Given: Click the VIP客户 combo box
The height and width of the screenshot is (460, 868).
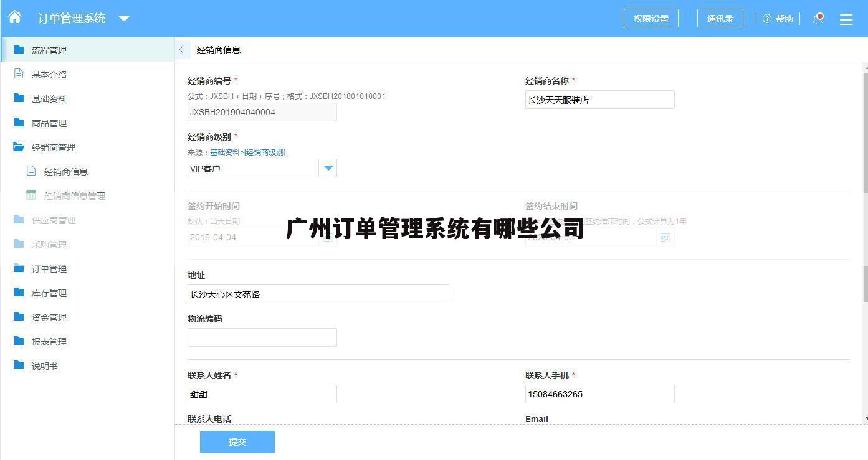Looking at the screenshot, I should [x=262, y=168].
